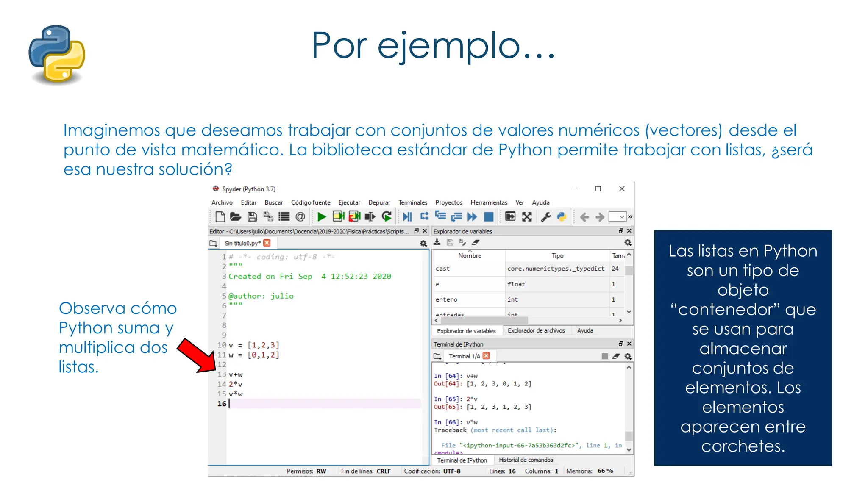868x488 pixels.
Task: Click the forward arrow in the toolbar
Action: pyautogui.click(x=600, y=217)
